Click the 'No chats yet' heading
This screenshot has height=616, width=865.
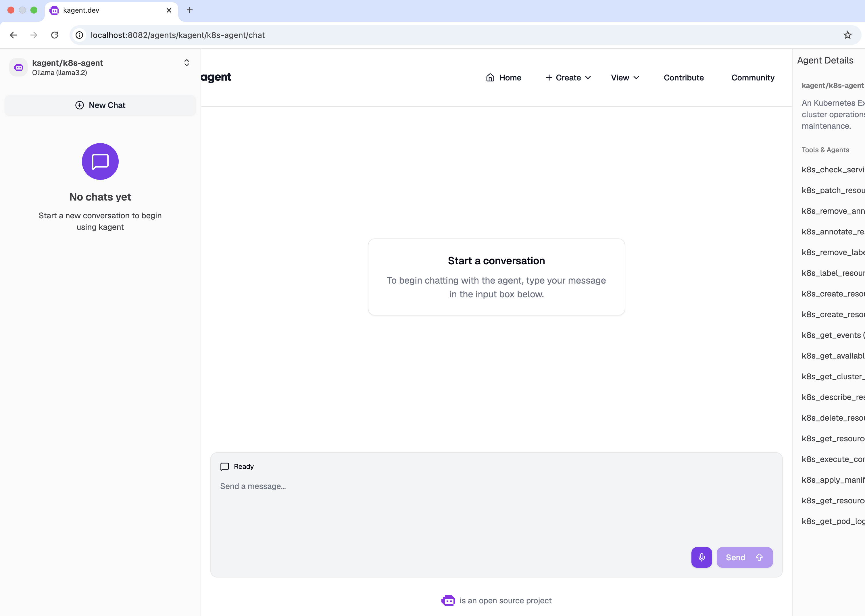point(100,197)
